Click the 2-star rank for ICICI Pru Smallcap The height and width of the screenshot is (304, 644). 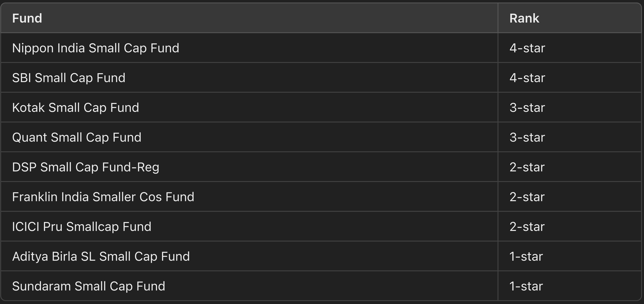527,226
